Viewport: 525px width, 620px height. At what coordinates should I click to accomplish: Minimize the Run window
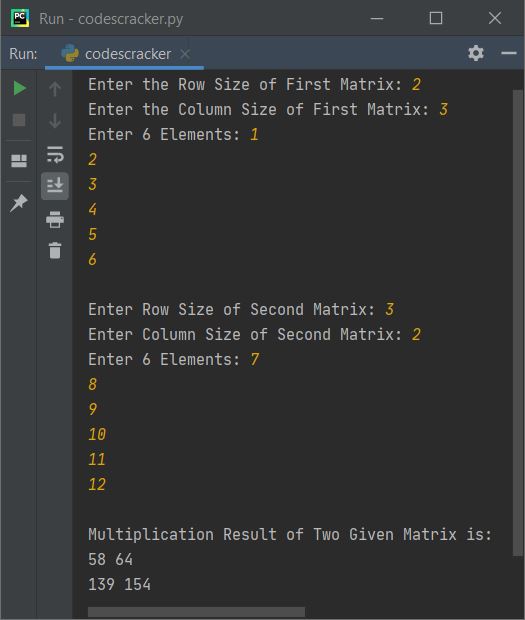[377, 18]
